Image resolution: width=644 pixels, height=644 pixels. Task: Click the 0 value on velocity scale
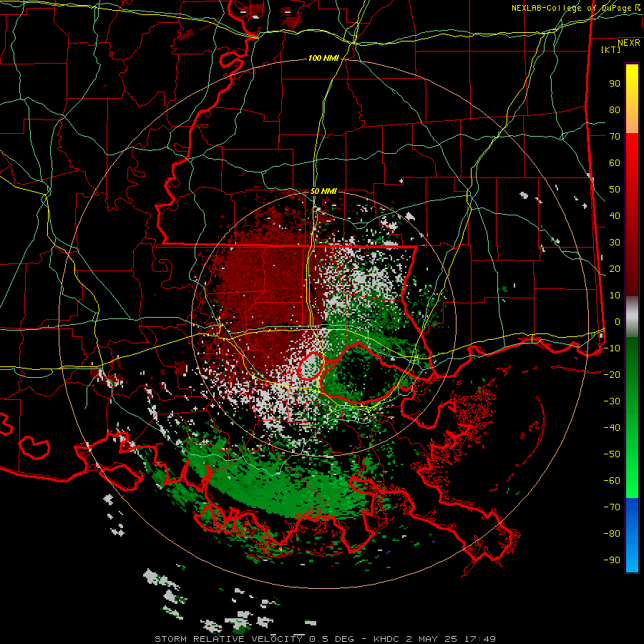click(x=618, y=322)
